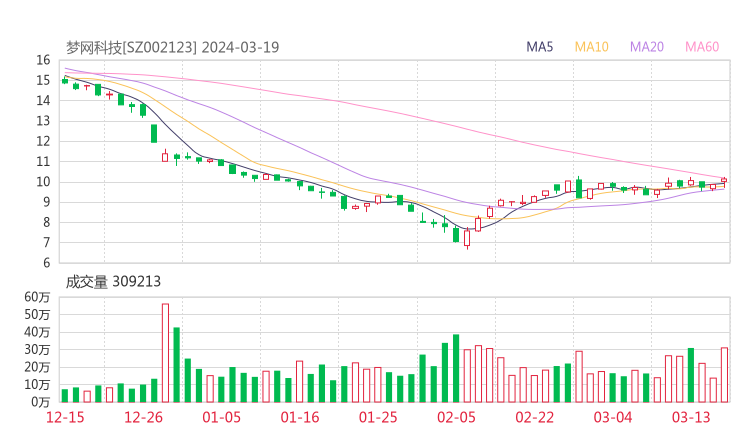Click the lowest candlestick near price 7
Viewport: 740px width, 440px height.
point(467,237)
